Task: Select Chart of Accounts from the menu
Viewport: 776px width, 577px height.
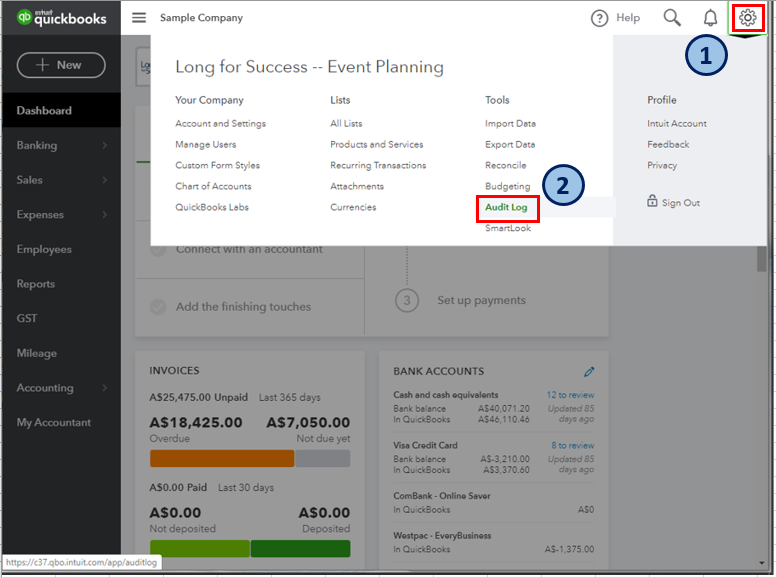Action: coord(213,186)
